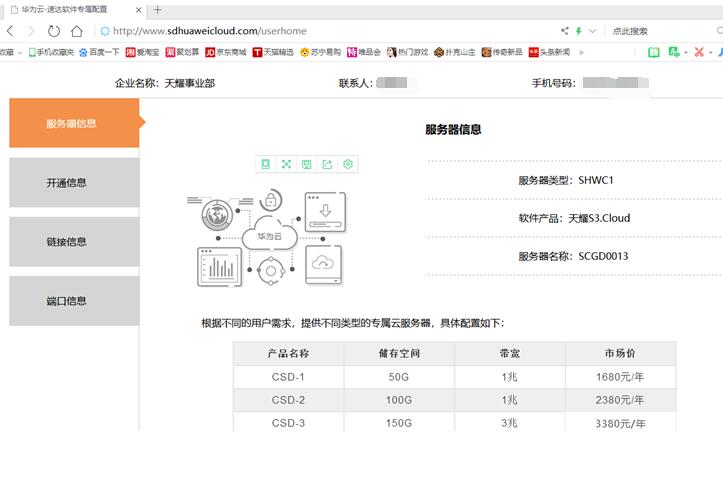723x490 pixels.
Task: Click the 带宽 column header
Action: [x=510, y=354]
